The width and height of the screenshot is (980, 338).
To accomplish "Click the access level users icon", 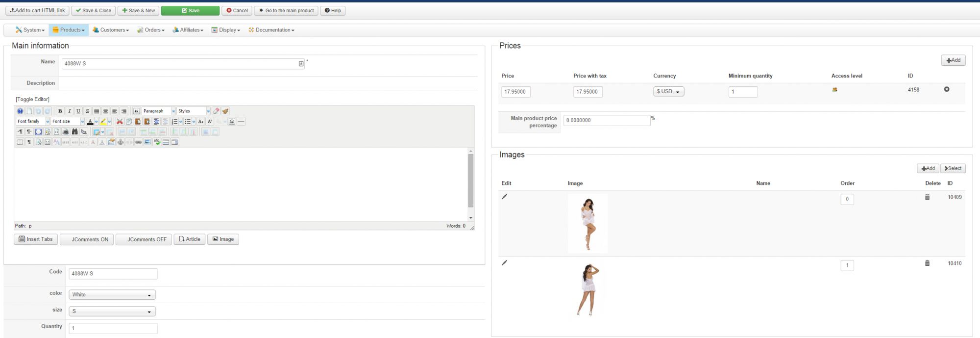I will click(x=834, y=90).
